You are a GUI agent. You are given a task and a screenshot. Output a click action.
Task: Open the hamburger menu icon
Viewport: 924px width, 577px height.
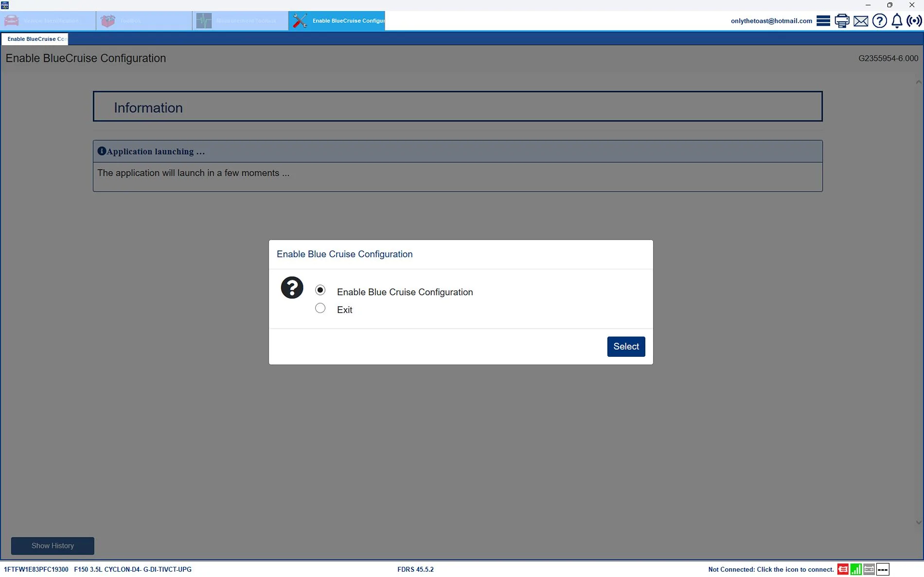823,20
